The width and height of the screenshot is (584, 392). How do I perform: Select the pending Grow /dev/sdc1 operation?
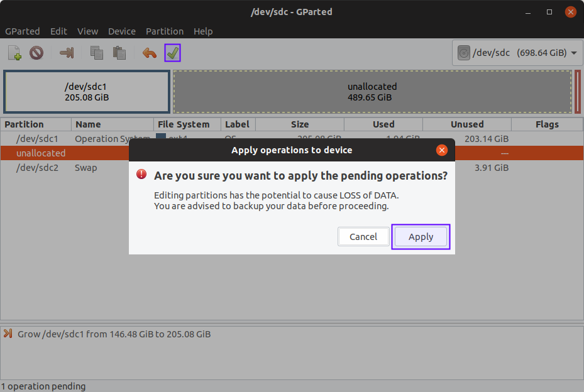[x=114, y=334]
